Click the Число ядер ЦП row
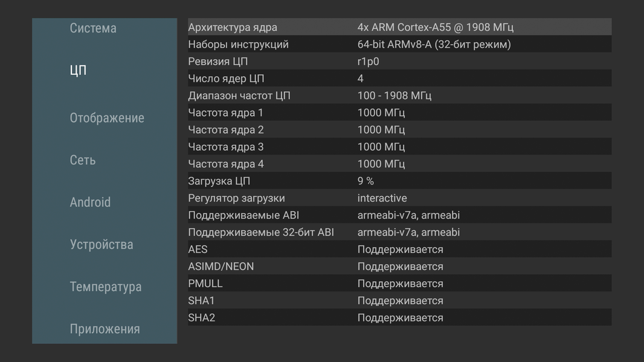This screenshot has width=644, height=362. (399, 78)
